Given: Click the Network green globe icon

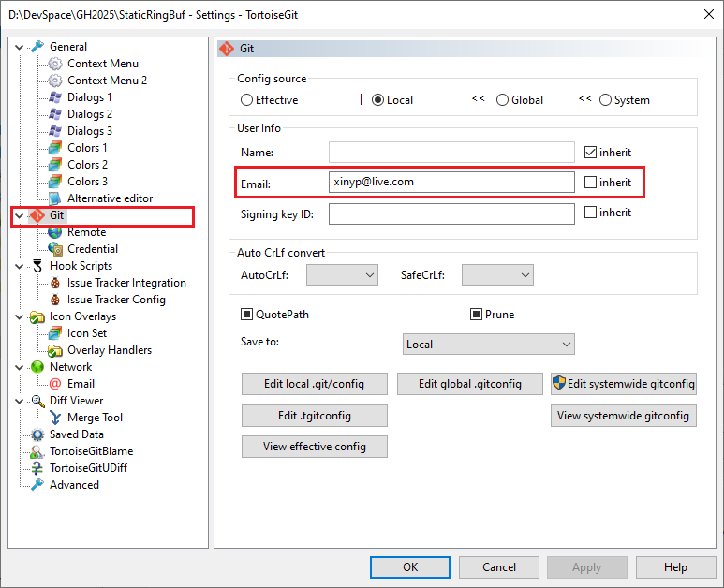Looking at the screenshot, I should [37, 367].
